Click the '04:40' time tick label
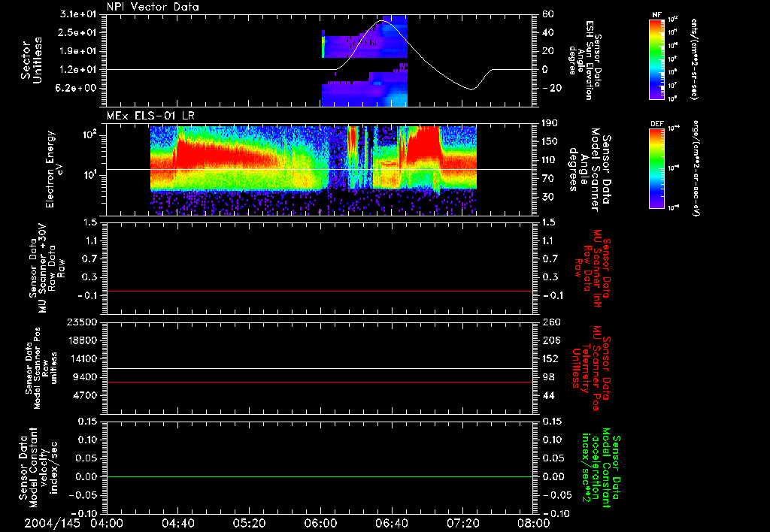This screenshot has height=532, width=770. click(177, 523)
